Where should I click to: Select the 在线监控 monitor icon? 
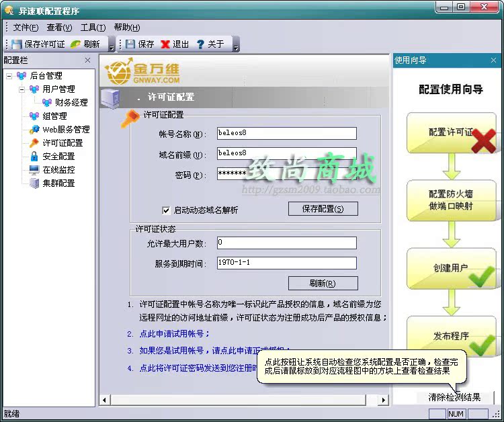(x=34, y=170)
